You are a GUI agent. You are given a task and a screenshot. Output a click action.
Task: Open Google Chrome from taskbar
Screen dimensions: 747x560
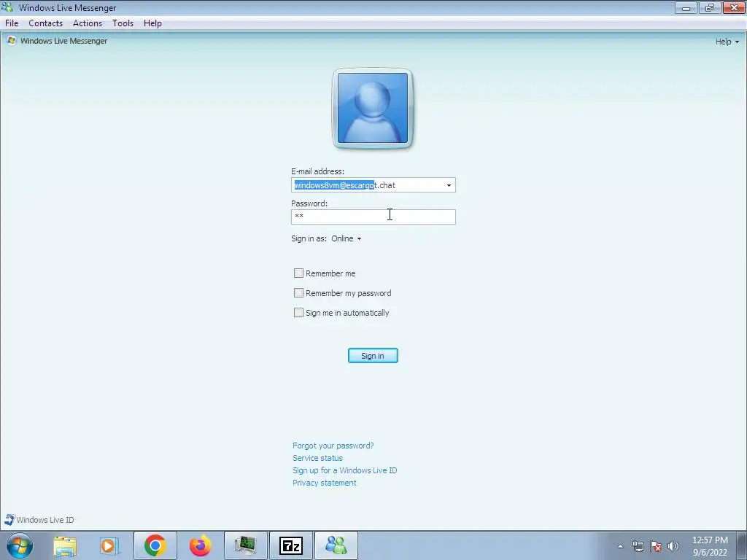pos(155,545)
